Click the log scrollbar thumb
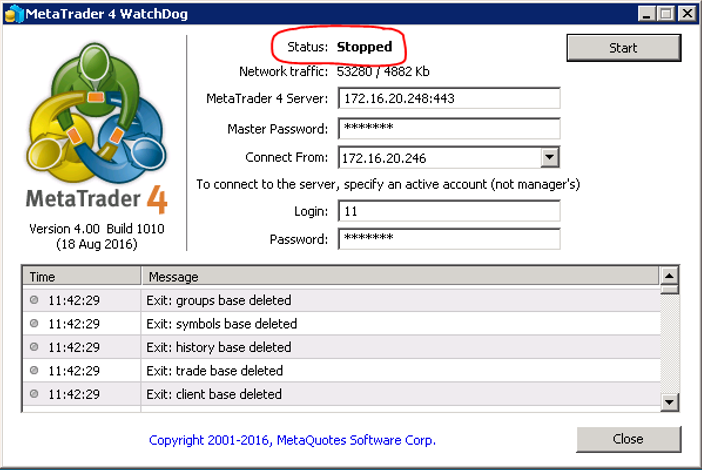This screenshot has height=470, width=702. [x=669, y=290]
